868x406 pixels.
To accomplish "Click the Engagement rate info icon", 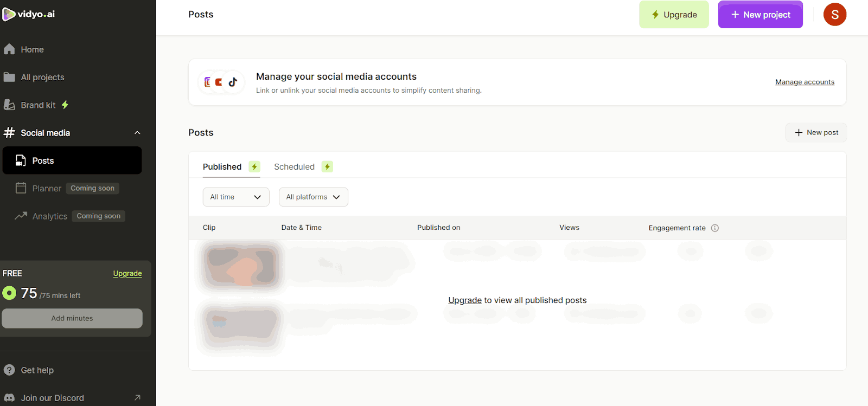I will click(x=715, y=228).
